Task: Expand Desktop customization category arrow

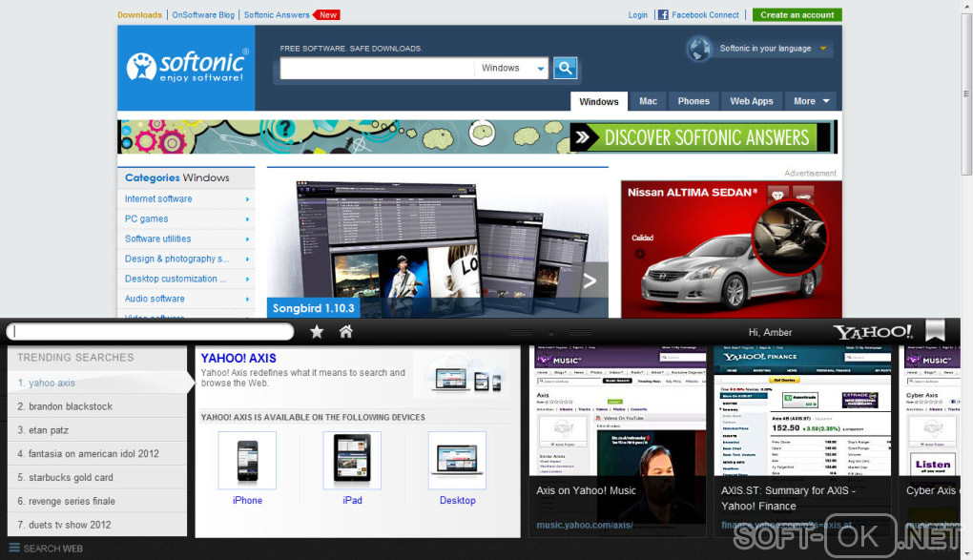Action: pos(247,279)
